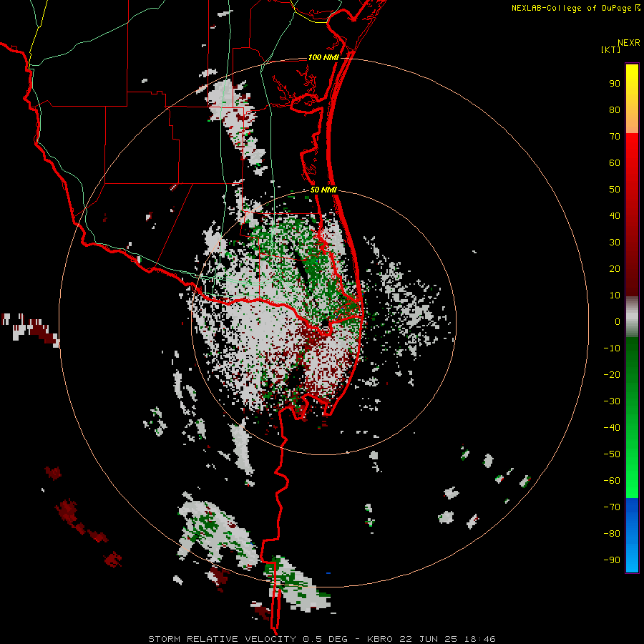Click the -70 value on the velocity scale
The width and height of the screenshot is (644, 644).
tap(612, 507)
